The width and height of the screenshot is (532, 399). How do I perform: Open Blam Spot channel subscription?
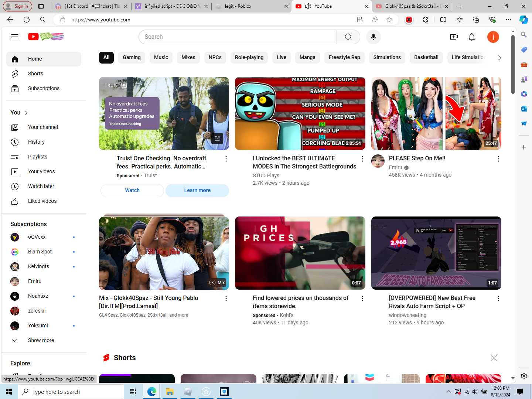click(x=44, y=252)
